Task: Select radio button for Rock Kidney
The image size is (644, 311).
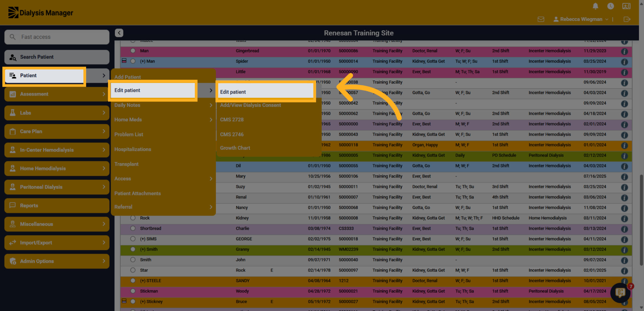Action: pos(133,218)
